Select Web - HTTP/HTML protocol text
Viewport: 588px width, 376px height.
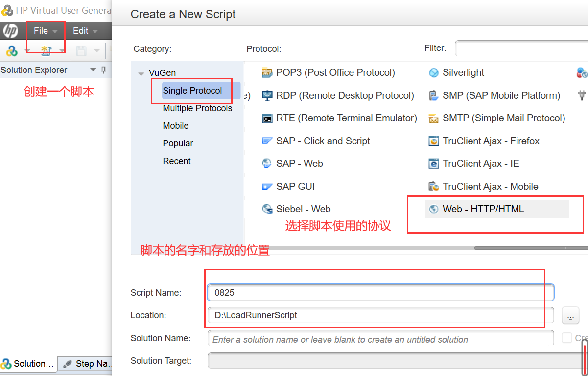coord(483,209)
